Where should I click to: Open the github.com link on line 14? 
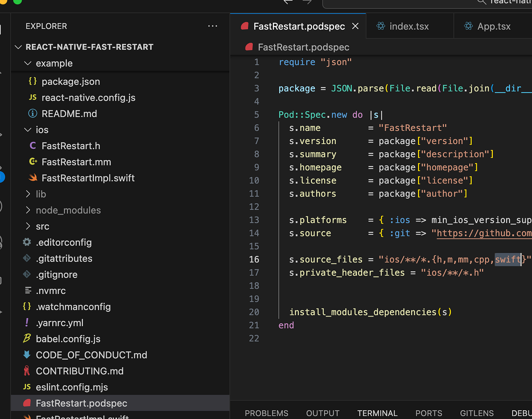point(484,233)
